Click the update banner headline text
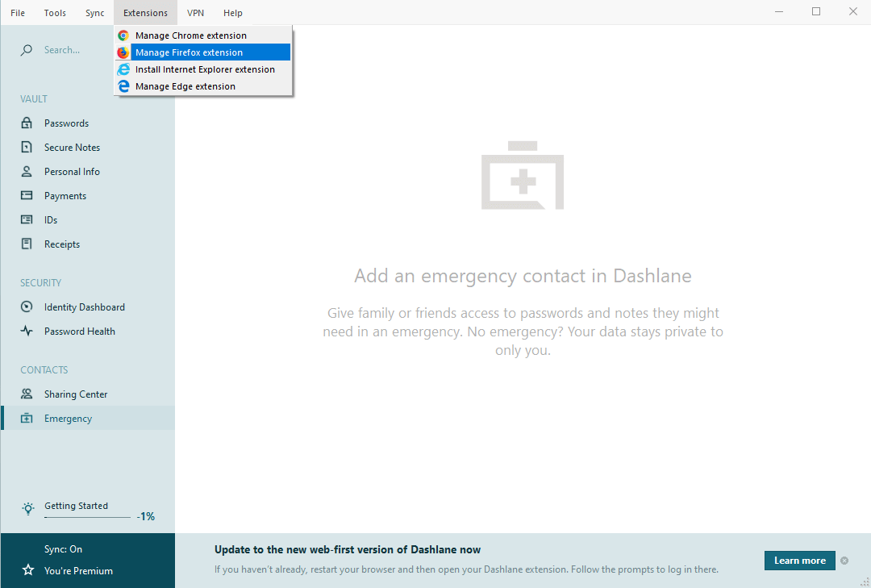This screenshot has height=588, width=871. [x=348, y=549]
